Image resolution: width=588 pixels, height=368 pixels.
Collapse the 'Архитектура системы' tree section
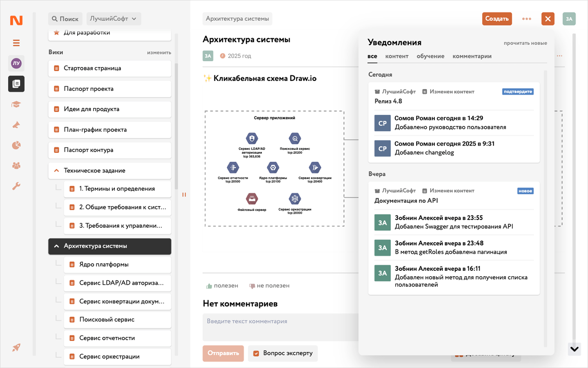pyautogui.click(x=57, y=246)
